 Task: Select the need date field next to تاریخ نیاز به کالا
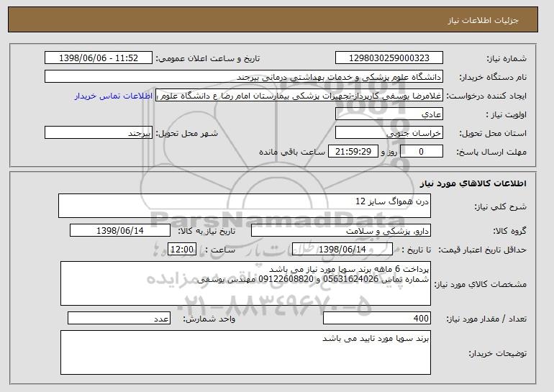pos(120,231)
